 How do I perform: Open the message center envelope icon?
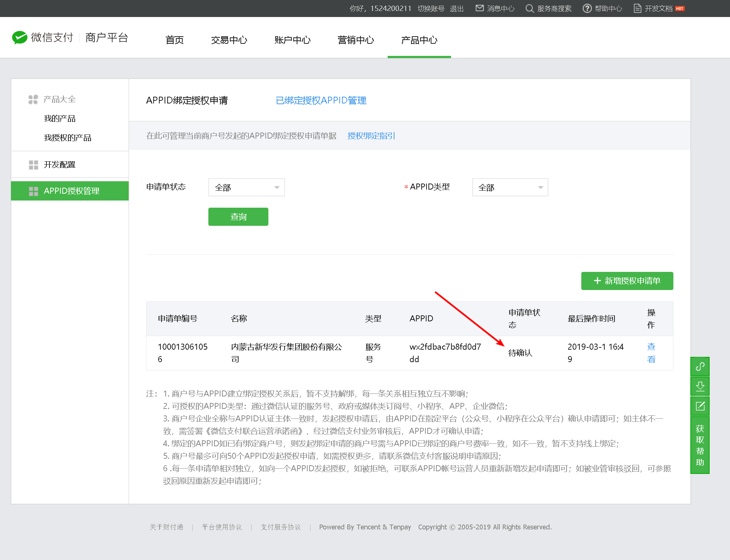[479, 8]
